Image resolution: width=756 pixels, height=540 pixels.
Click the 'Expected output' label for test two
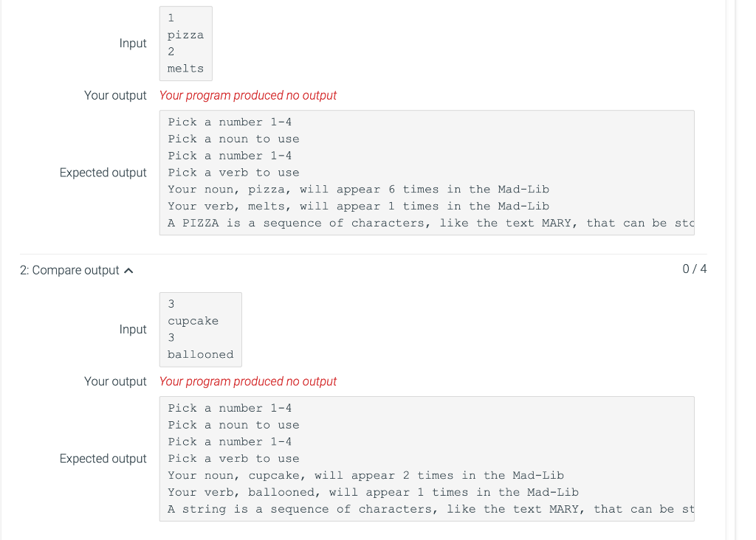pos(103,458)
